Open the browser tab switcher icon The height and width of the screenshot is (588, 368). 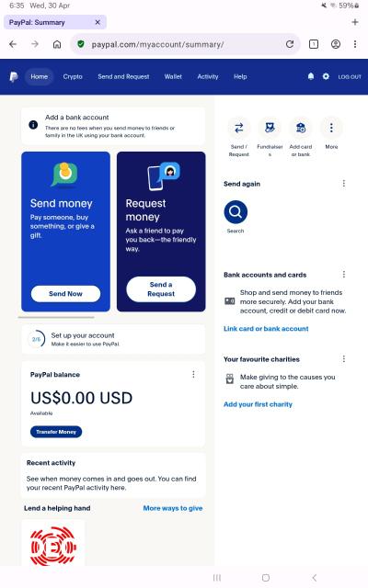pos(314,44)
